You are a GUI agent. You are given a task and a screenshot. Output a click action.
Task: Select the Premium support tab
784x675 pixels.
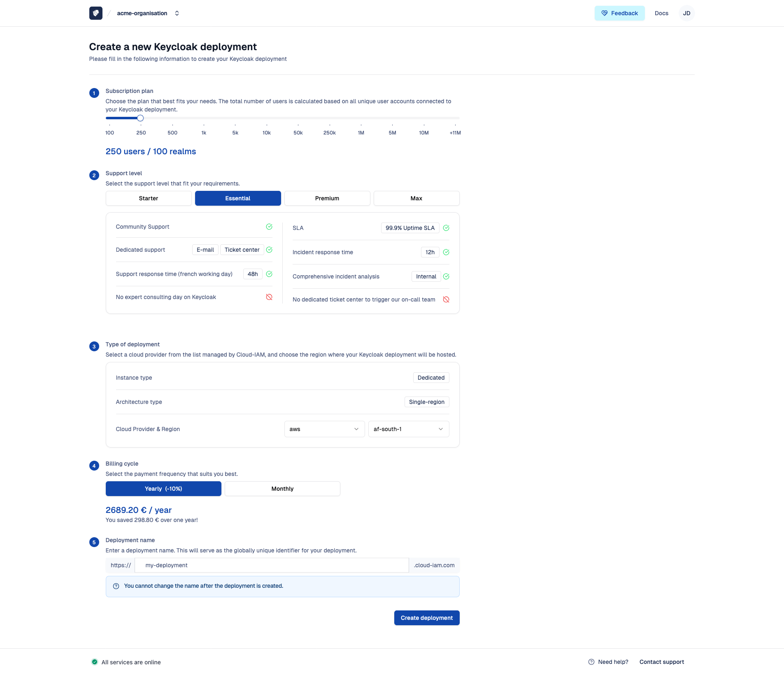(x=327, y=198)
